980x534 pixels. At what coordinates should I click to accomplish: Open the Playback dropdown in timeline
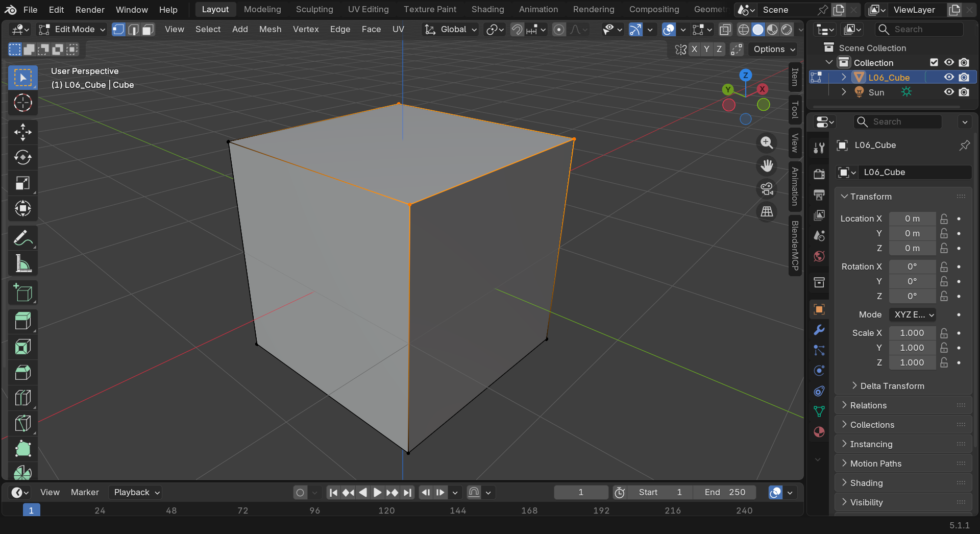click(136, 492)
